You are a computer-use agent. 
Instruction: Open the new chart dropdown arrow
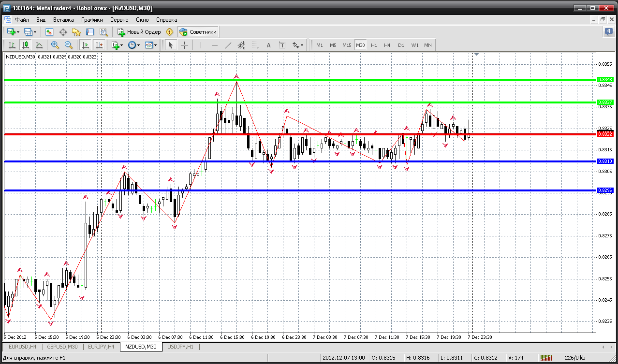18,32
